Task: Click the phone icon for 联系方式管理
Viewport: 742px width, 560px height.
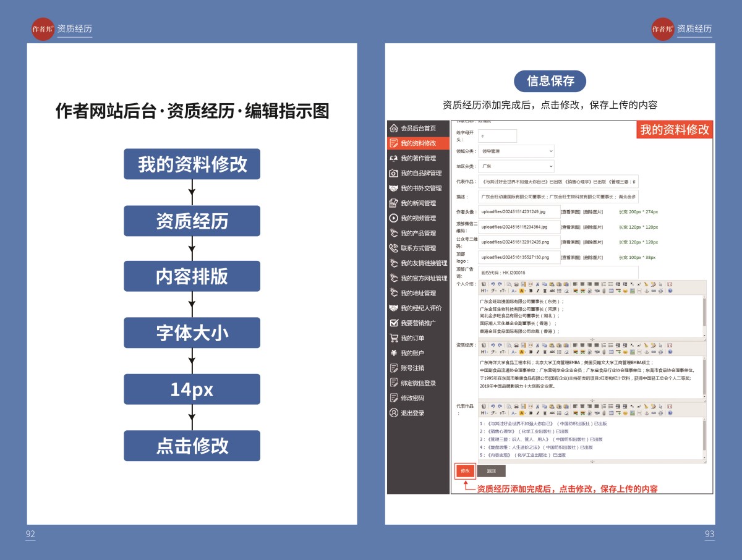Action: tap(393, 248)
